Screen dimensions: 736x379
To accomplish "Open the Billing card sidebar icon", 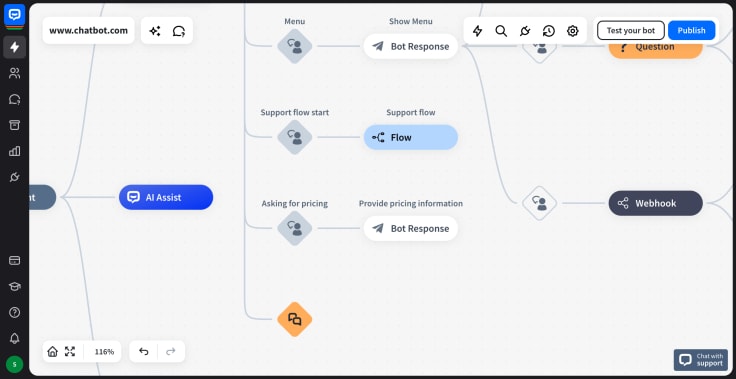I will click(14, 260).
